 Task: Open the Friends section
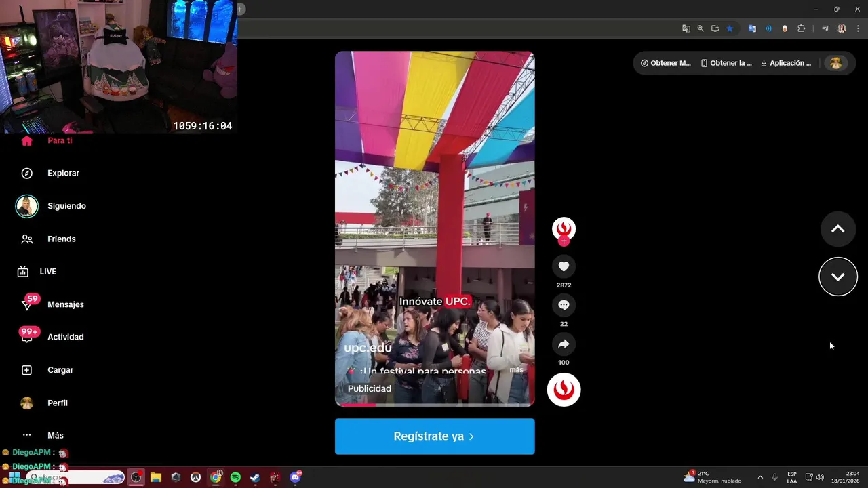[x=47, y=239]
